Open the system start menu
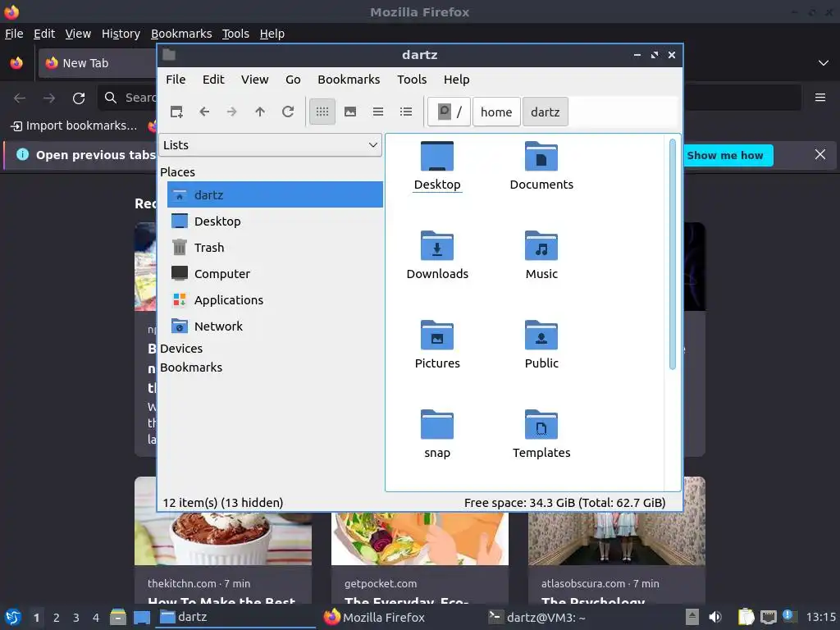This screenshot has width=840, height=630. (13, 617)
